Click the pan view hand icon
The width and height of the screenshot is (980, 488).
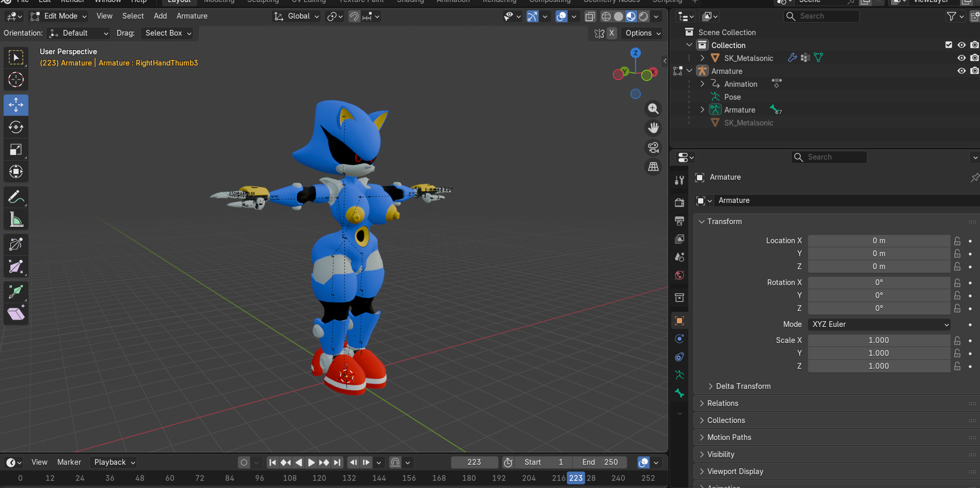pos(653,128)
